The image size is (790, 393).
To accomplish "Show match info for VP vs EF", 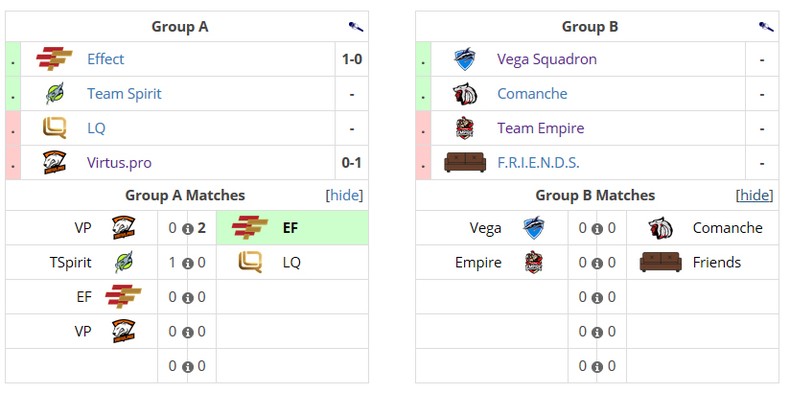I will tap(187, 229).
